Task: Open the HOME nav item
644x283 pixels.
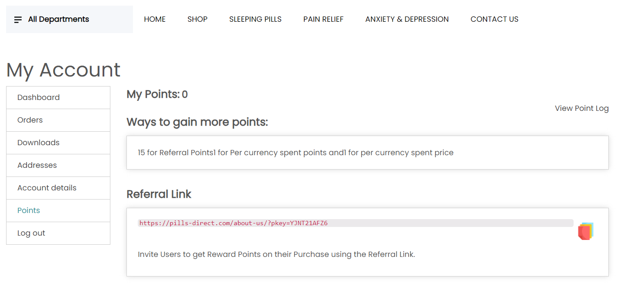Action: click(155, 19)
